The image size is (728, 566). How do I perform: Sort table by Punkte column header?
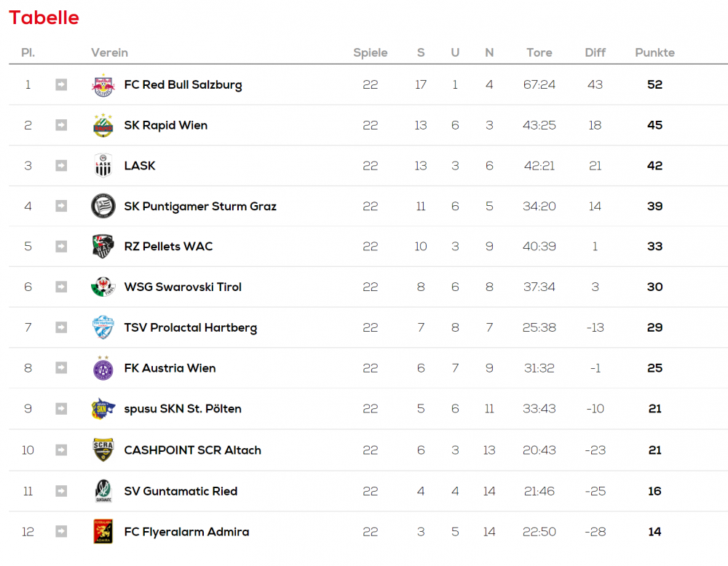654,52
